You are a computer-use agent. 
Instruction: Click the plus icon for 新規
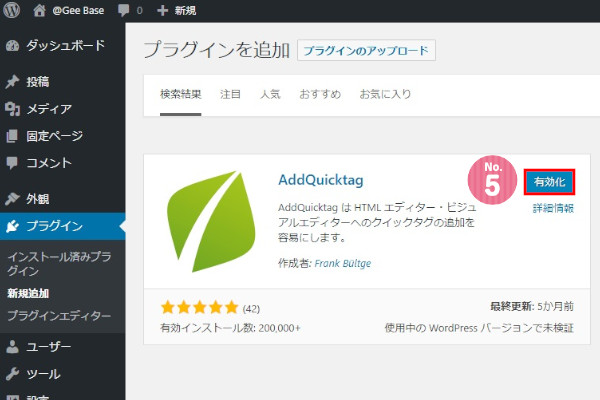[x=162, y=10]
